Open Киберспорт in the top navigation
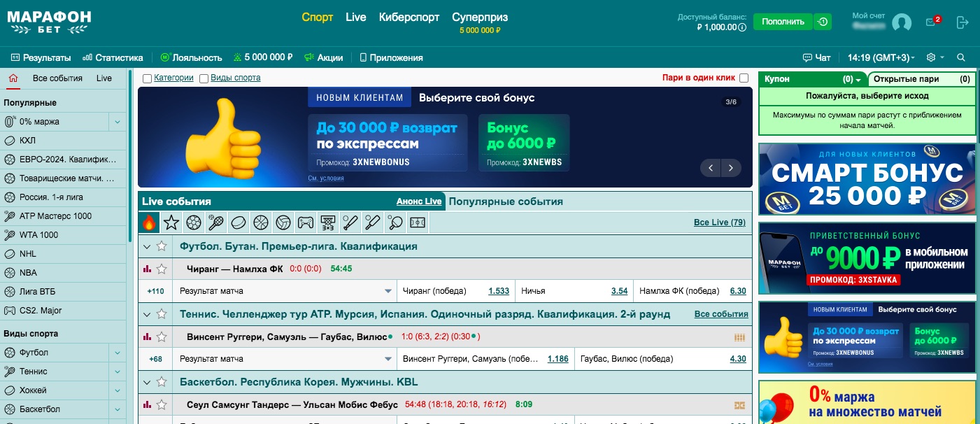This screenshot has height=424, width=980. pos(409,17)
